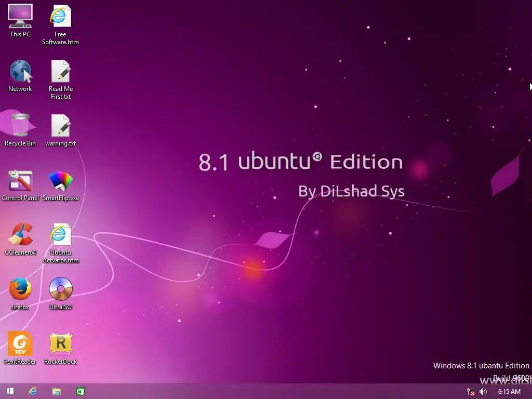532x399 pixels.
Task: Open the Windows Start button
Action: [10, 391]
